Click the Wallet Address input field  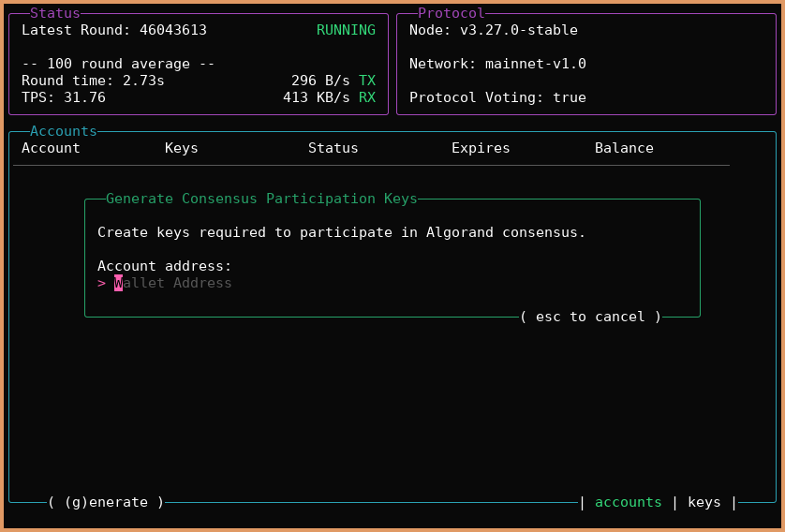(x=173, y=283)
